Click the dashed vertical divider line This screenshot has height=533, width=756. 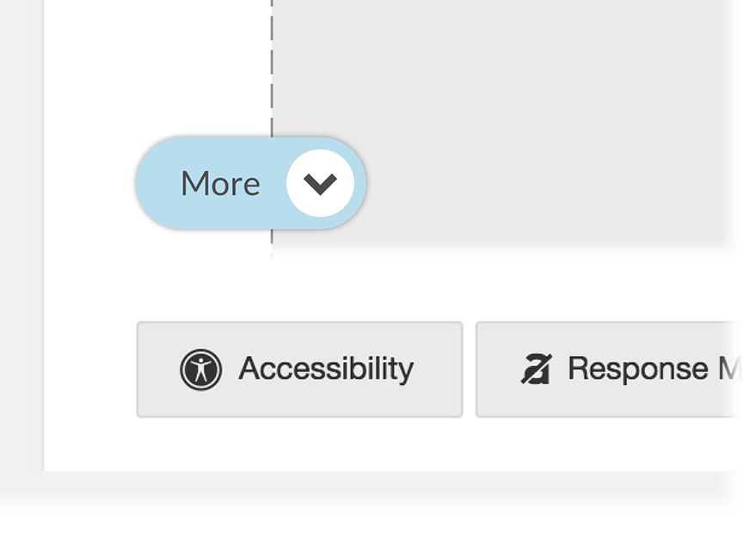272,67
